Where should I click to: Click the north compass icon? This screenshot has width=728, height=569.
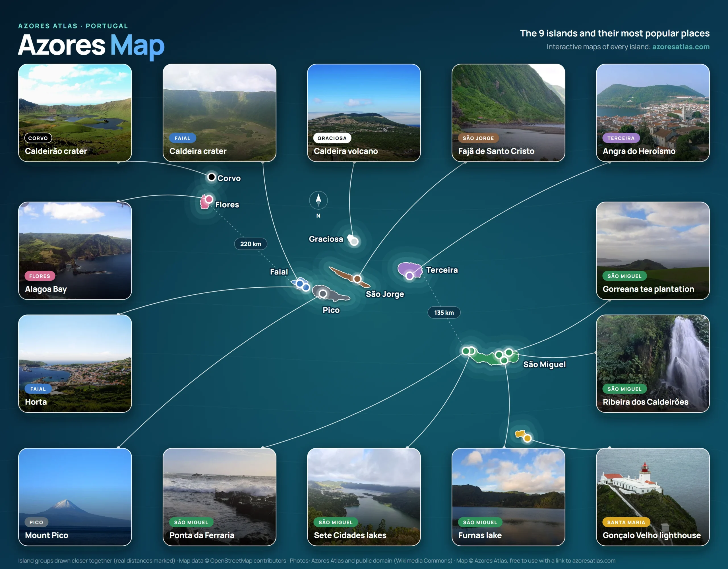tap(318, 200)
